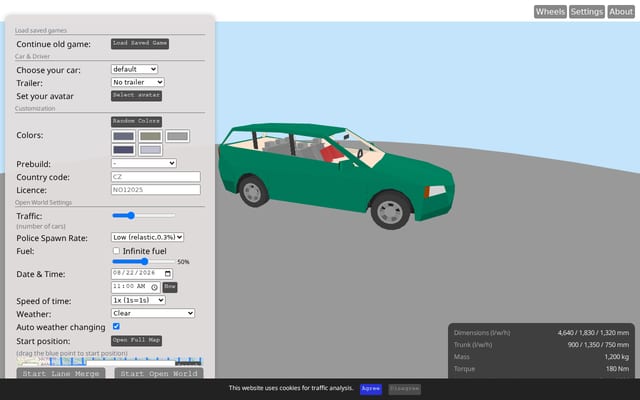Adjust the Traffic slider
The height and width of the screenshot is (400, 640).
(144, 216)
